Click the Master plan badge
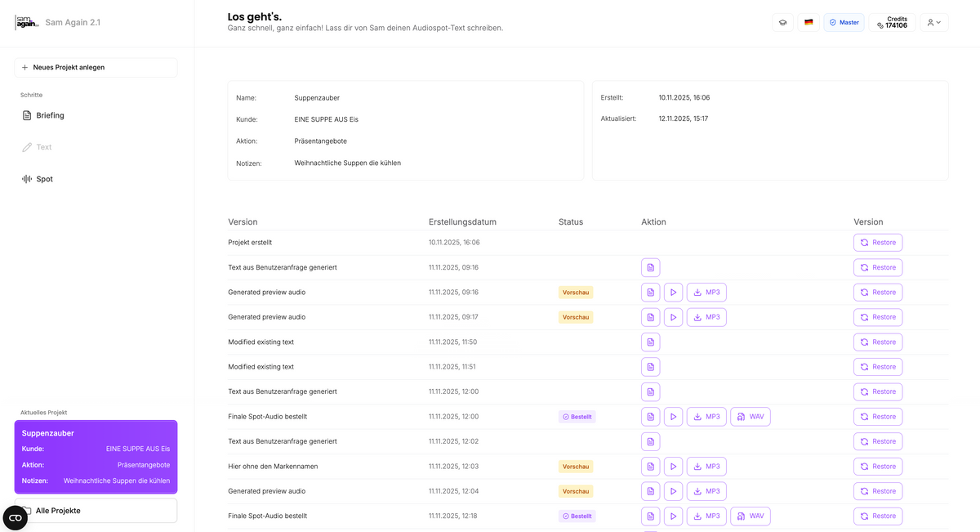 tap(844, 23)
